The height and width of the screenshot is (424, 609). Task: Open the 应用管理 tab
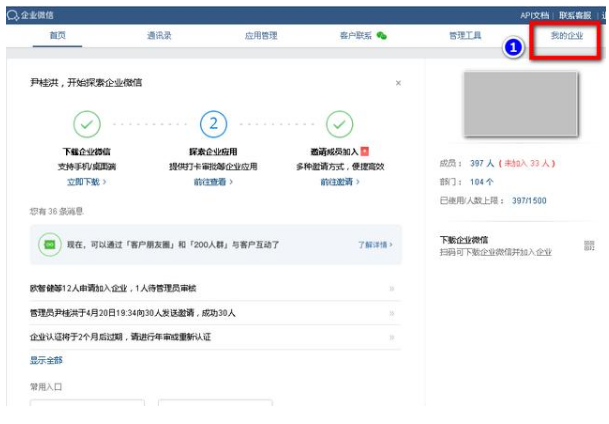coord(261,36)
